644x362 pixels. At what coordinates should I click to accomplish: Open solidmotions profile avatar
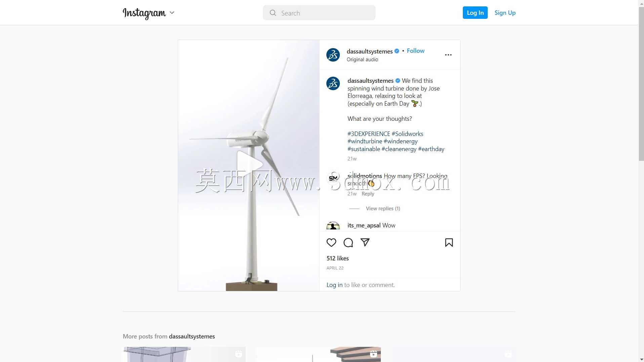point(333,178)
